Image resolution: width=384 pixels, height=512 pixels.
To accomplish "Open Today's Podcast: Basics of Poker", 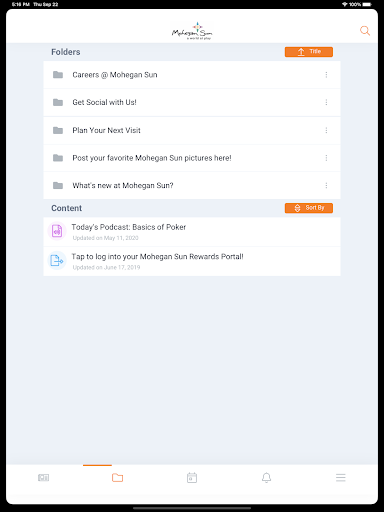I will click(x=192, y=232).
